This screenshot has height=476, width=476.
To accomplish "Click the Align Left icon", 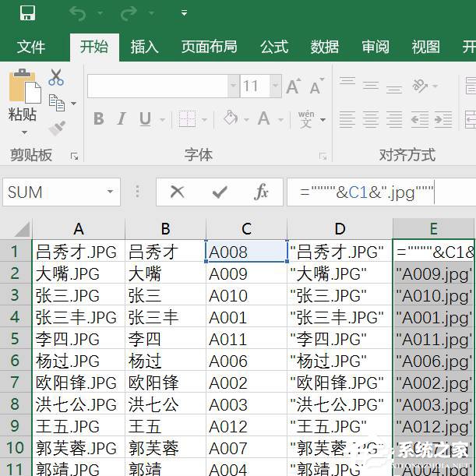I will [x=347, y=119].
